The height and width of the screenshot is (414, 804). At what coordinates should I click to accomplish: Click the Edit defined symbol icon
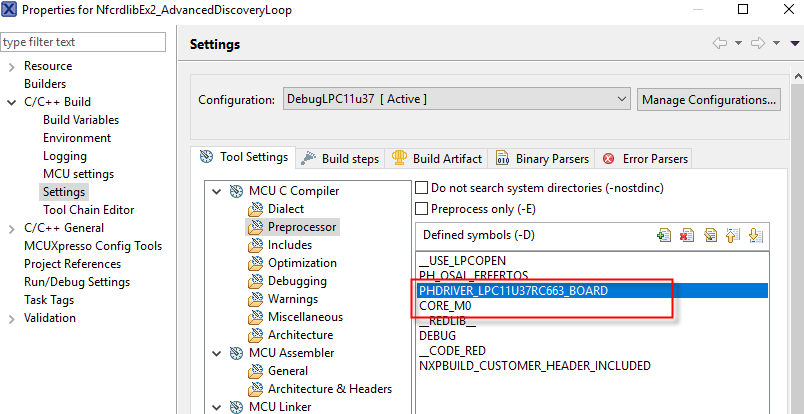(709, 236)
